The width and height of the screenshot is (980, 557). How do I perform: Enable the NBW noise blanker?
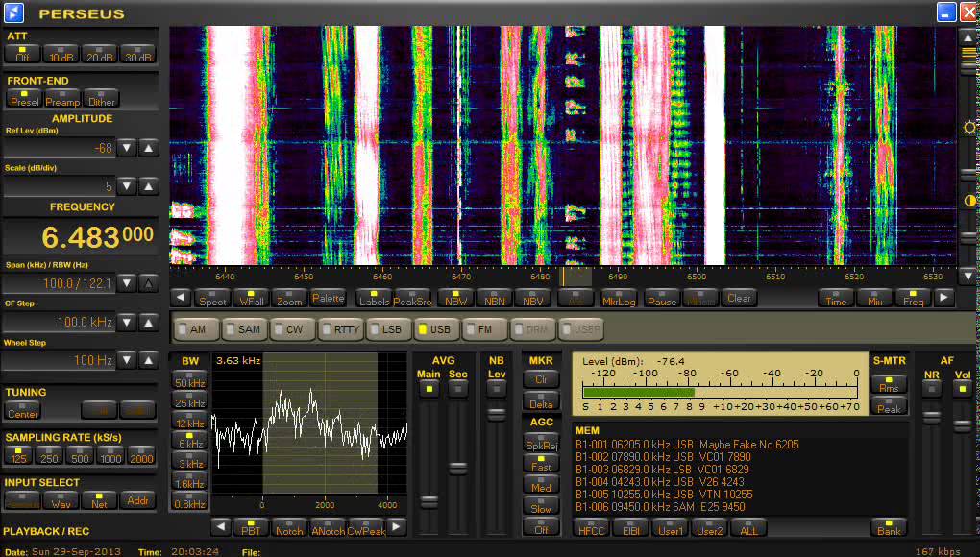click(x=455, y=298)
